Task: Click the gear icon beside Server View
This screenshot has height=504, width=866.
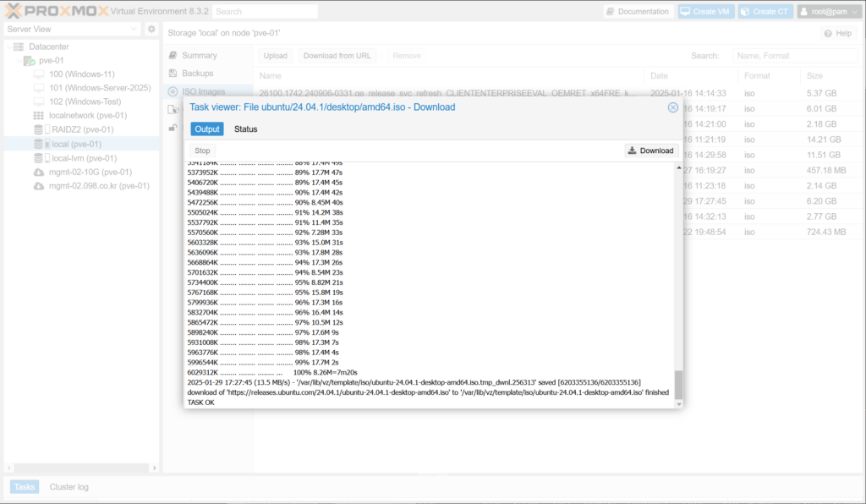Action: tap(151, 30)
